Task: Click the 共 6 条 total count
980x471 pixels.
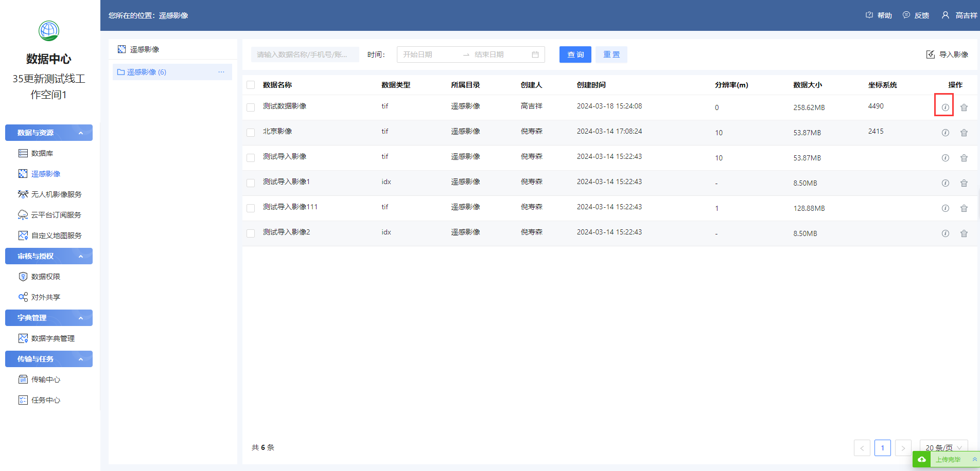Action: click(x=263, y=447)
